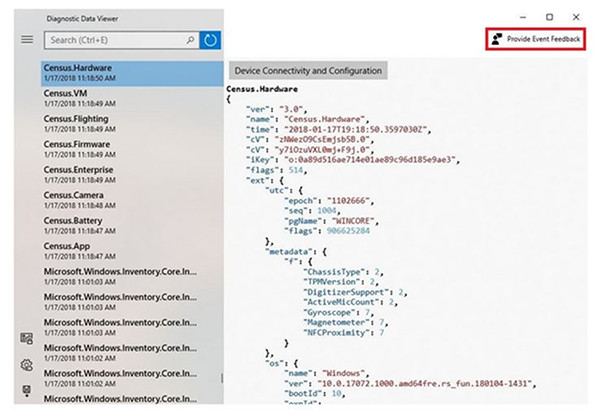This screenshot has width=600, height=414.
Task: Click the flags value 906625284
Action: coord(348,231)
